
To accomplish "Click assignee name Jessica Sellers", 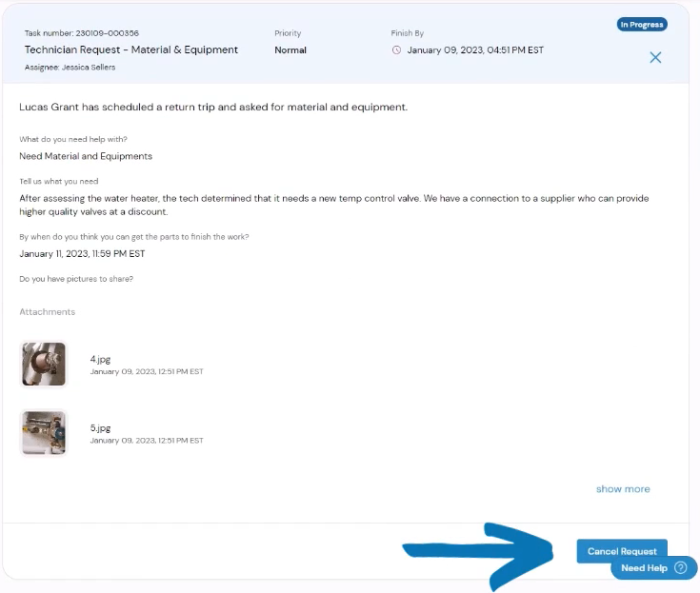I will tap(89, 68).
